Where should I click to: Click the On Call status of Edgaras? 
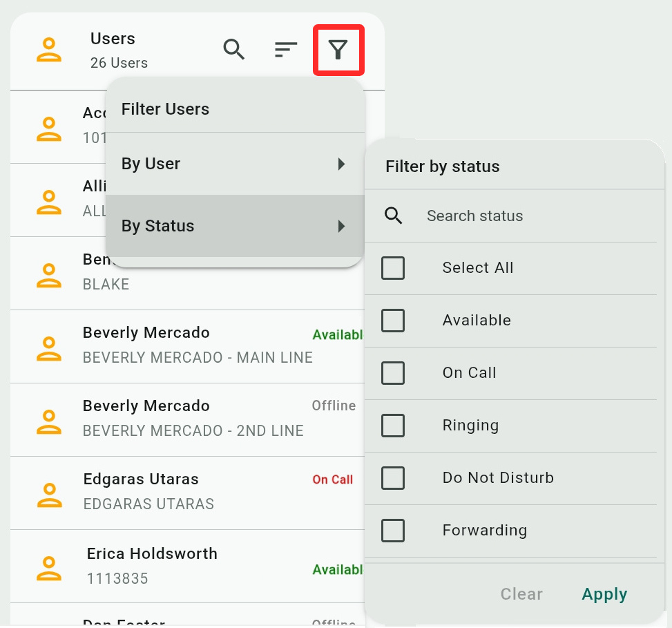(x=333, y=479)
